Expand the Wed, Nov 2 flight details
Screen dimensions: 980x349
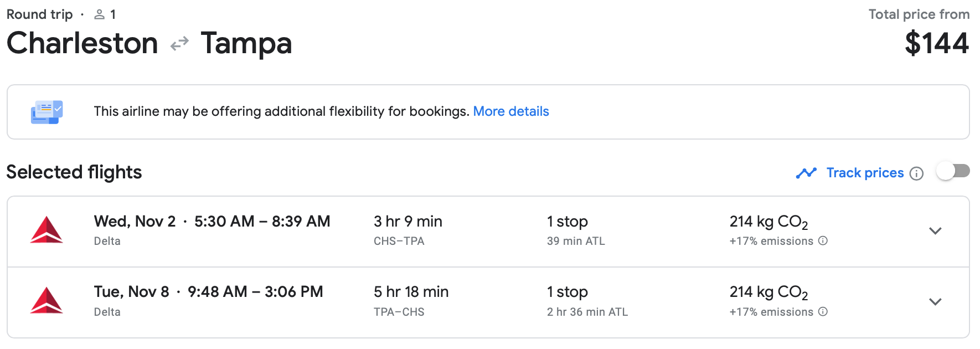pyautogui.click(x=935, y=231)
